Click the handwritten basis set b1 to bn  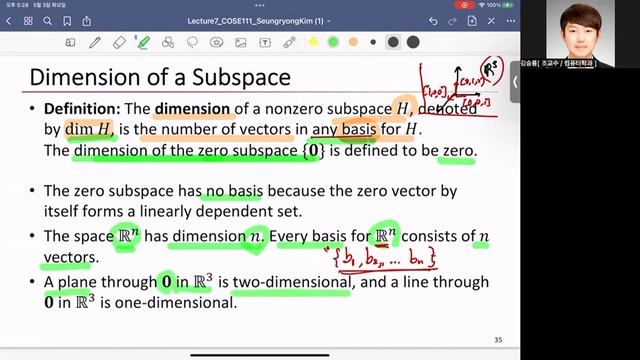click(384, 259)
